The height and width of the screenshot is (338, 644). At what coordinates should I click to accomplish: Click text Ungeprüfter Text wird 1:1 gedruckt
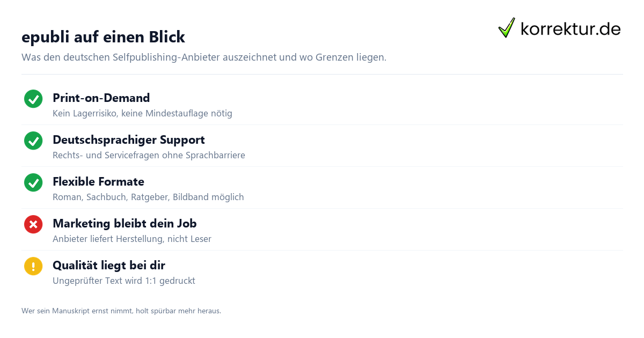[124, 281]
